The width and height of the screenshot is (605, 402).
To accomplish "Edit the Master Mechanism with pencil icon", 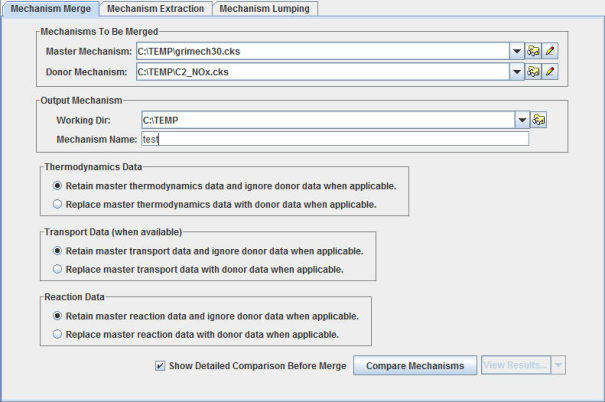I will click(x=550, y=51).
